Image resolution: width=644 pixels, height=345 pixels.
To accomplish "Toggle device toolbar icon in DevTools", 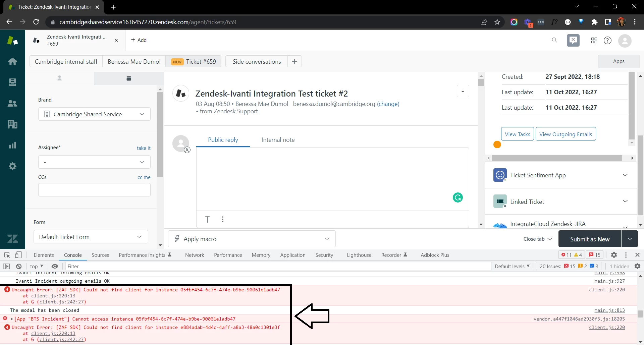I will (18, 255).
